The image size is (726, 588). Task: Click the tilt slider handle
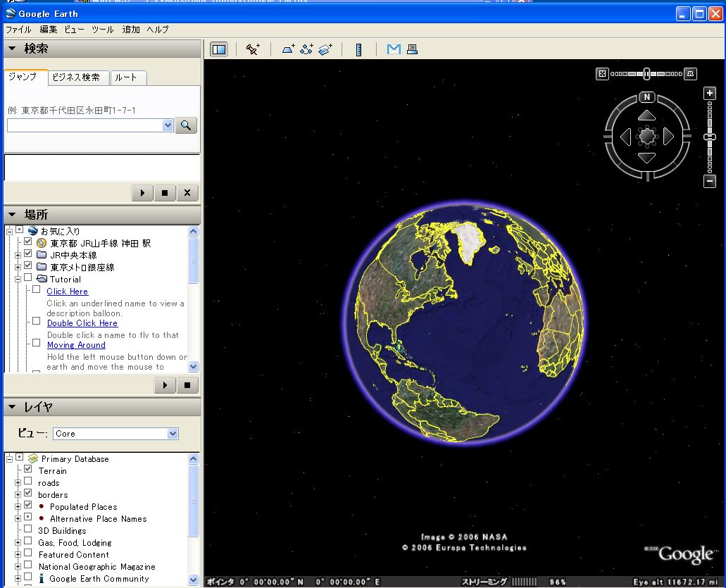point(646,74)
